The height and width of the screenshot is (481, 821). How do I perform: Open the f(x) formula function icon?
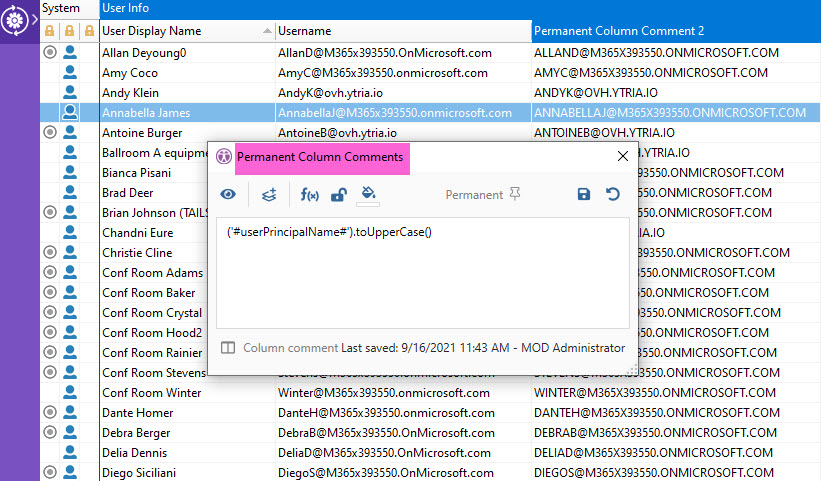pos(309,195)
